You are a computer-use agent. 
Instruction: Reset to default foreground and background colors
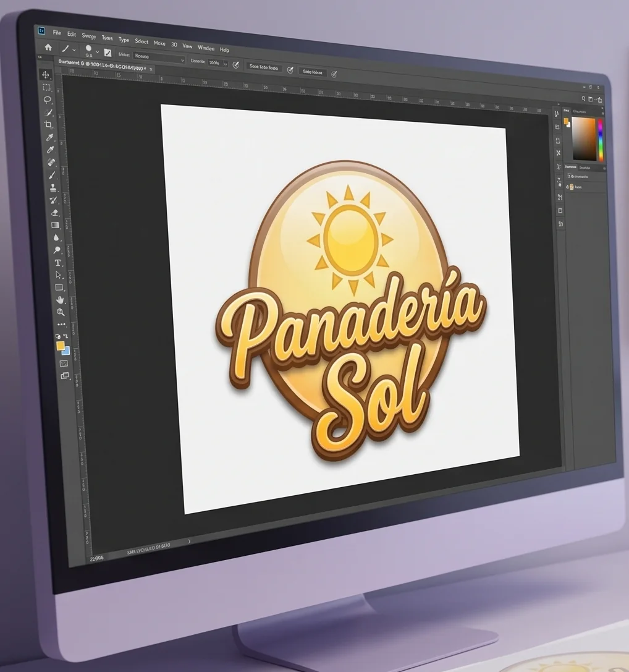[58, 336]
